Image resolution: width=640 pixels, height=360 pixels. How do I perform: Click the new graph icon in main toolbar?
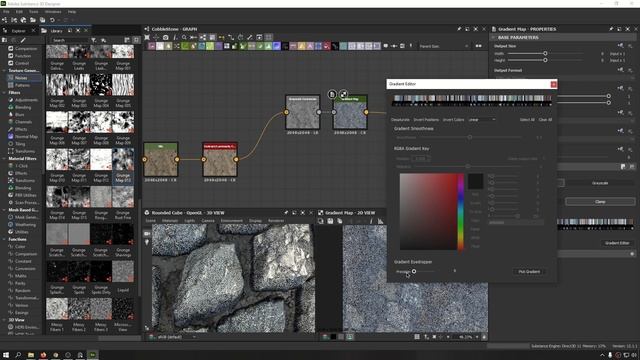pyautogui.click(x=4, y=20)
